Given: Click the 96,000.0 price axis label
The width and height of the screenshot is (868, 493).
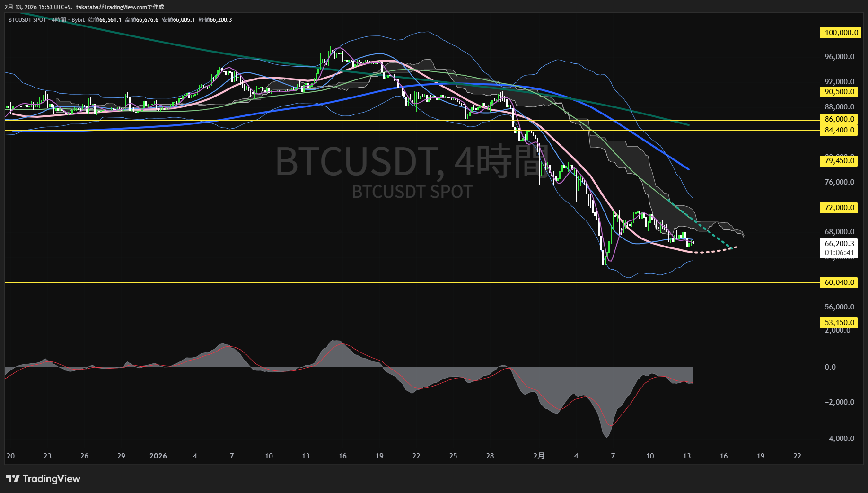Looking at the screenshot, I should click(x=840, y=57).
